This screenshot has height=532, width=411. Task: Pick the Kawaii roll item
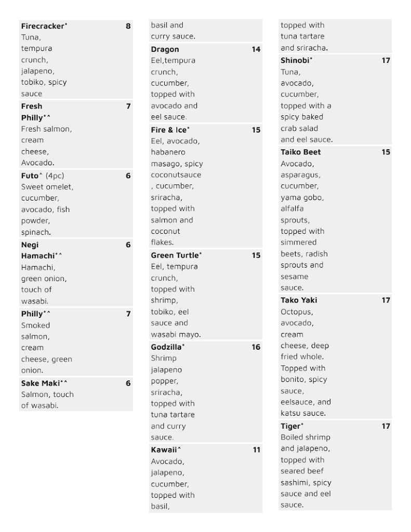(165, 450)
